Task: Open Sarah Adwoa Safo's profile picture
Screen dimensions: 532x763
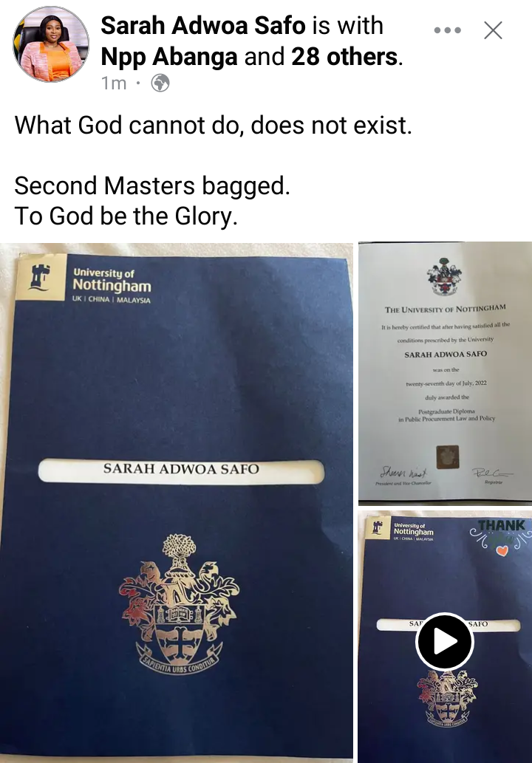Action: (51, 44)
